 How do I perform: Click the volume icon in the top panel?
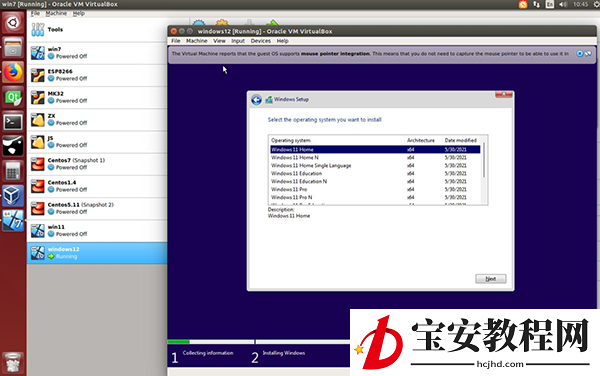coord(563,4)
